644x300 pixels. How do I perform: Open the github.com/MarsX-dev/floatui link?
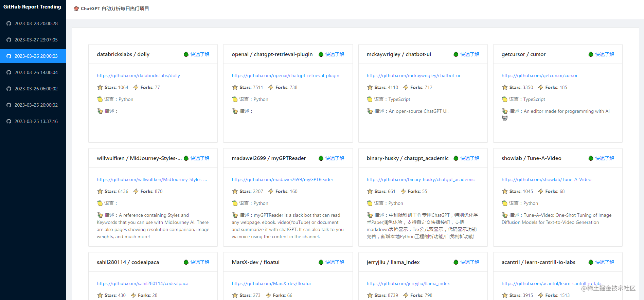[x=271, y=283]
